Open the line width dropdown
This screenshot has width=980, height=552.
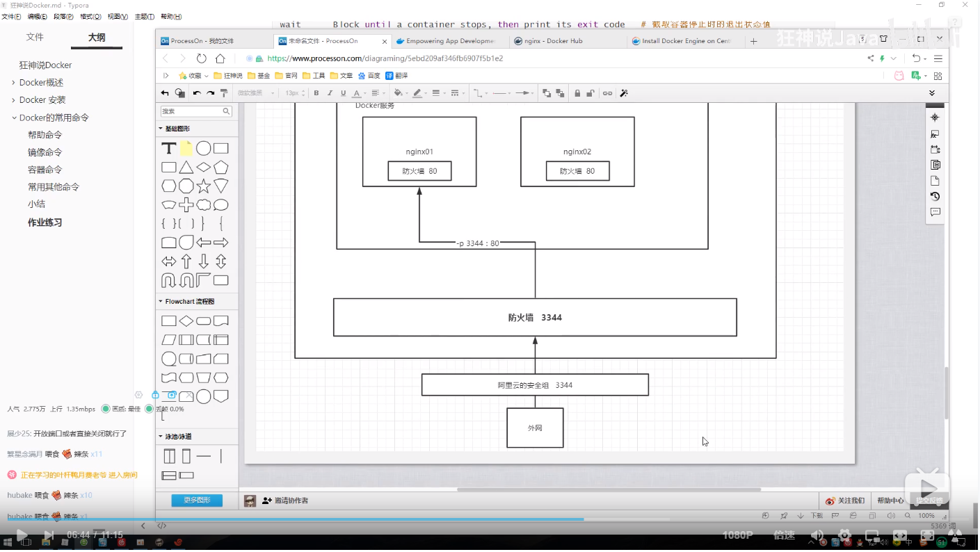click(438, 93)
